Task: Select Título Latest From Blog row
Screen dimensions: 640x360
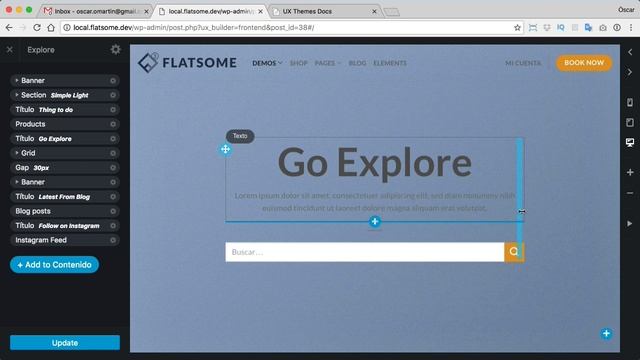Action: tap(64, 197)
